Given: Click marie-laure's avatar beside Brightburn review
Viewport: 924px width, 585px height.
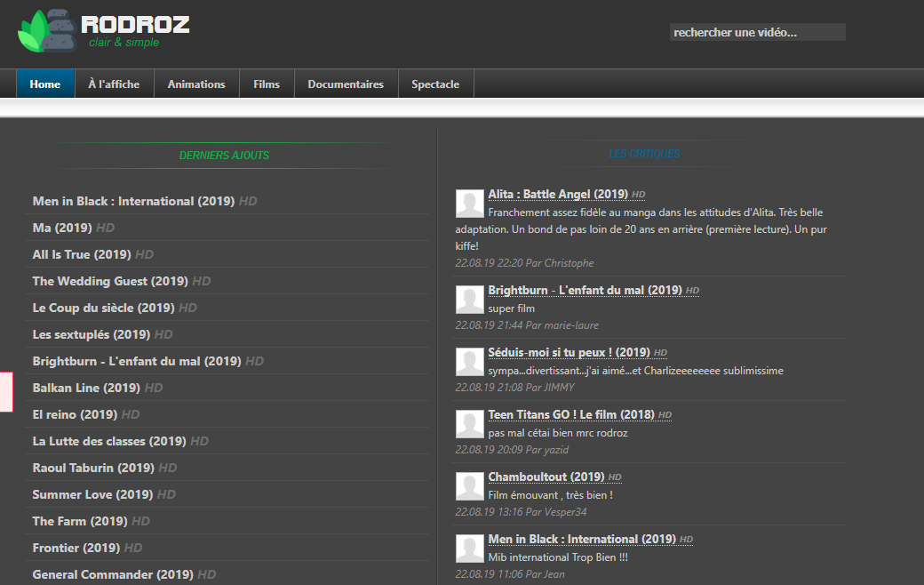Looking at the screenshot, I should point(470,301).
